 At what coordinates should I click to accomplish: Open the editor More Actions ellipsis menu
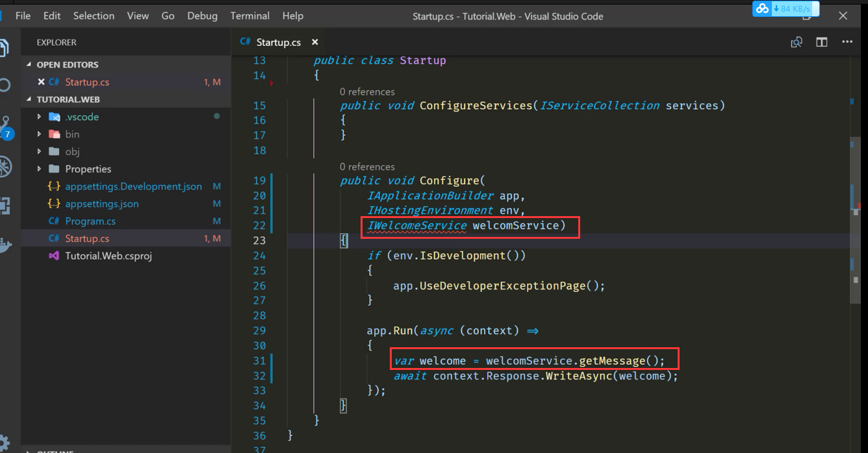coord(847,42)
